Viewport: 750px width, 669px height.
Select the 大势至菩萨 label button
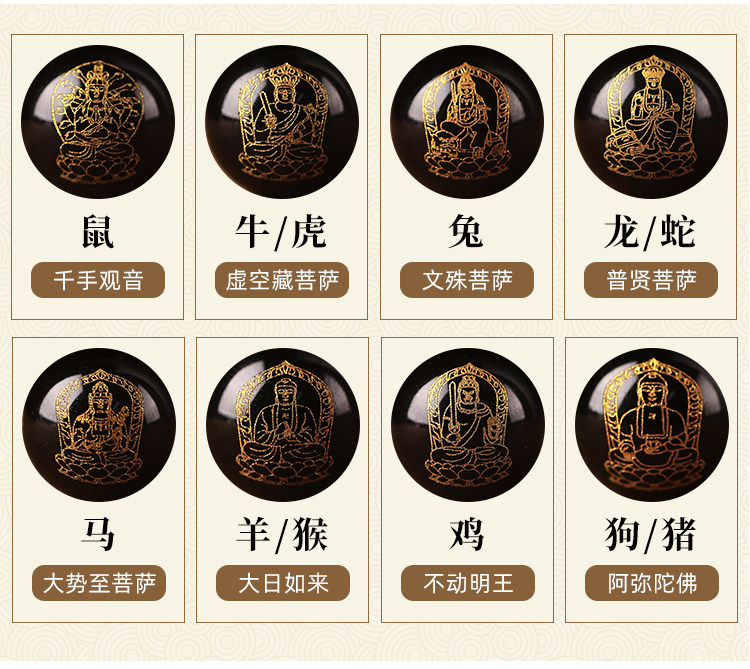pyautogui.click(x=99, y=583)
